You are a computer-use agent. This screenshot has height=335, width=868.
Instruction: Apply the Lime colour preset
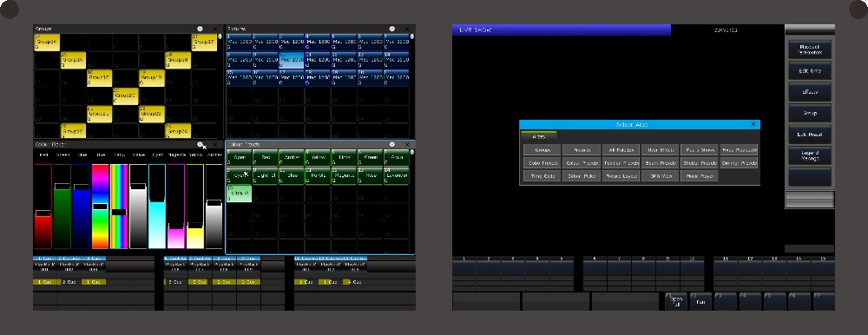click(x=344, y=158)
